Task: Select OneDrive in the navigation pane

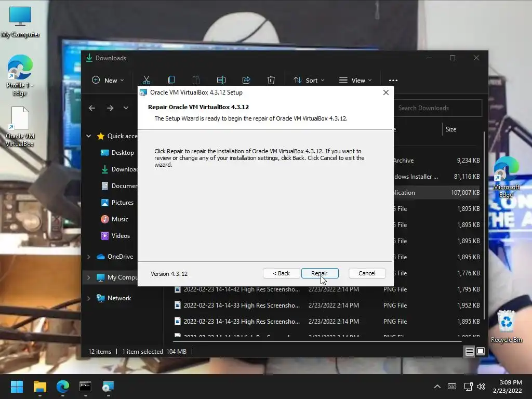Action: point(115,257)
